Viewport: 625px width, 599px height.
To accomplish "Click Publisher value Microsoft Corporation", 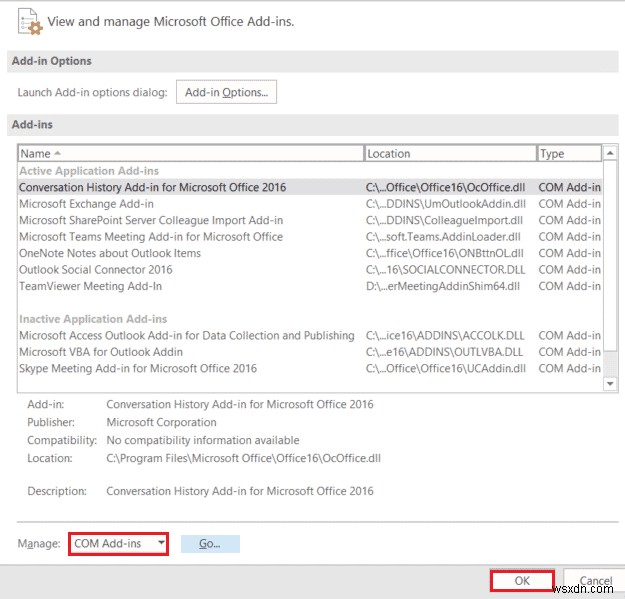I will [x=161, y=422].
